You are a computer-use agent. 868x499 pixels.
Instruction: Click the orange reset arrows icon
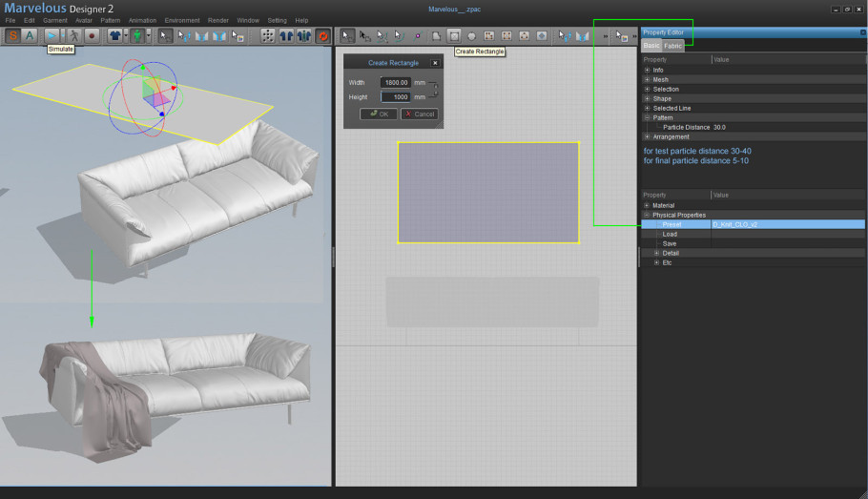(322, 36)
